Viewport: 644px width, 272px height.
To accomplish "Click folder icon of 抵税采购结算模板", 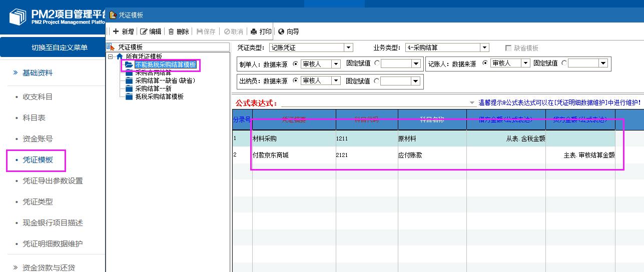I will [130, 96].
